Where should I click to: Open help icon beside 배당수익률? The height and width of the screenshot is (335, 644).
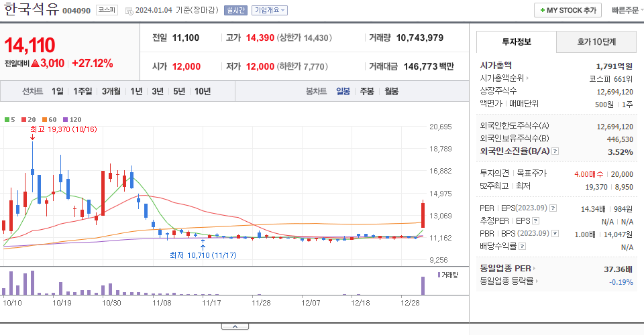click(522, 247)
